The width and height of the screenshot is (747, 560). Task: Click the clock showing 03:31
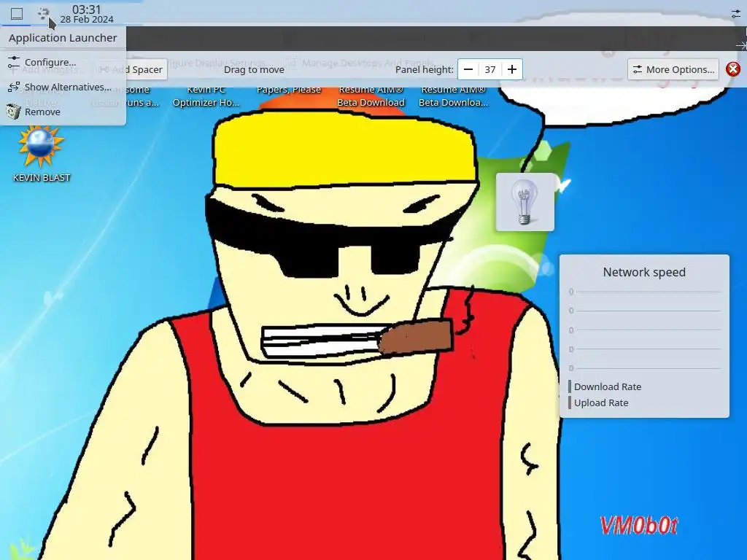pos(87,14)
